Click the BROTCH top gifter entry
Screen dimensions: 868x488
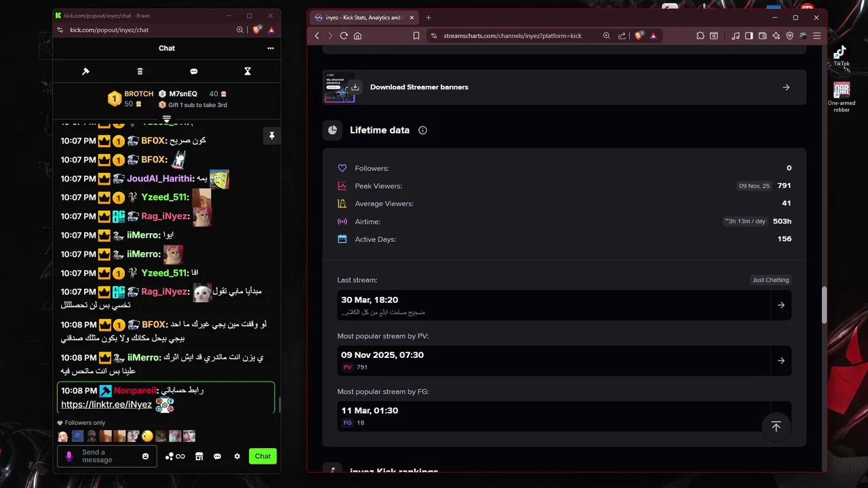(130, 98)
